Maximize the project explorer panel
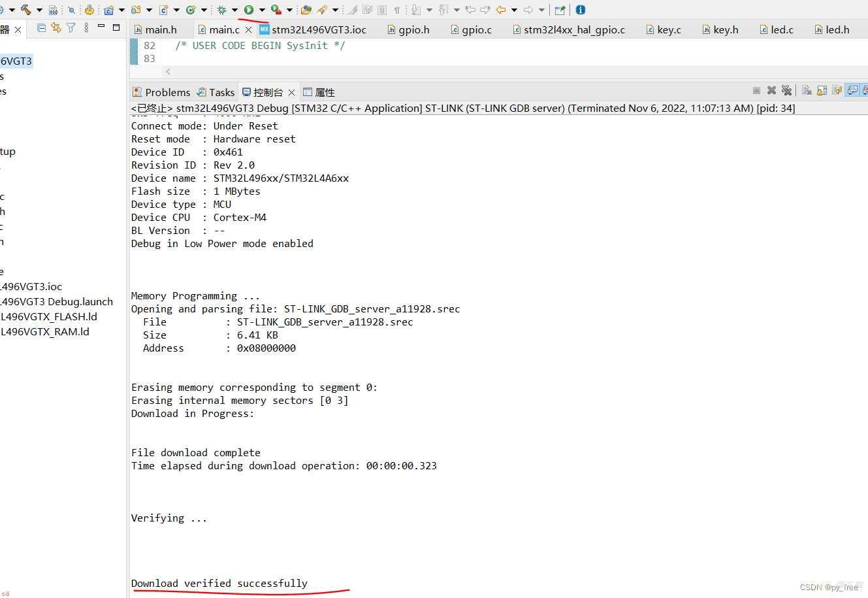Viewport: 868px width, 598px height. pos(116,27)
